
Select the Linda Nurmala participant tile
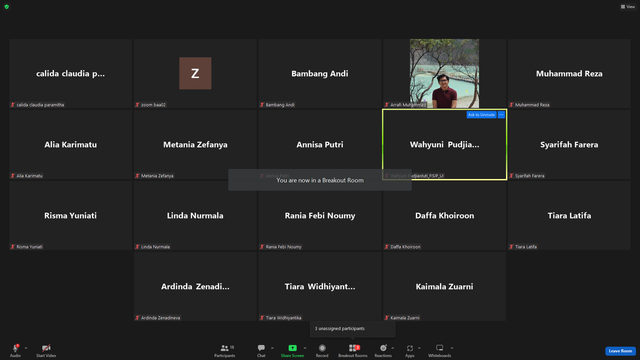point(195,216)
